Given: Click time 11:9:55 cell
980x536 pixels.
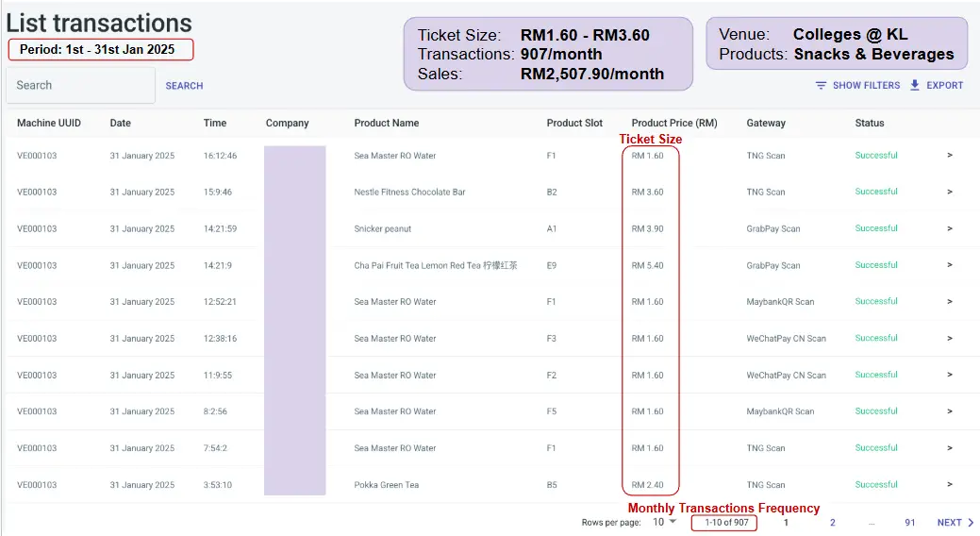Looking at the screenshot, I should (218, 375).
